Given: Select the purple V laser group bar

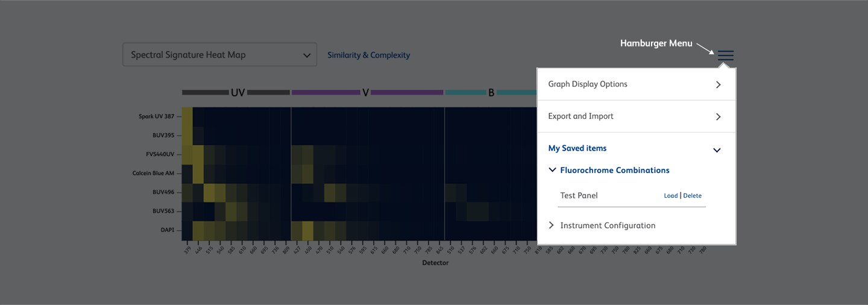Looking at the screenshot, I should click(325, 93).
